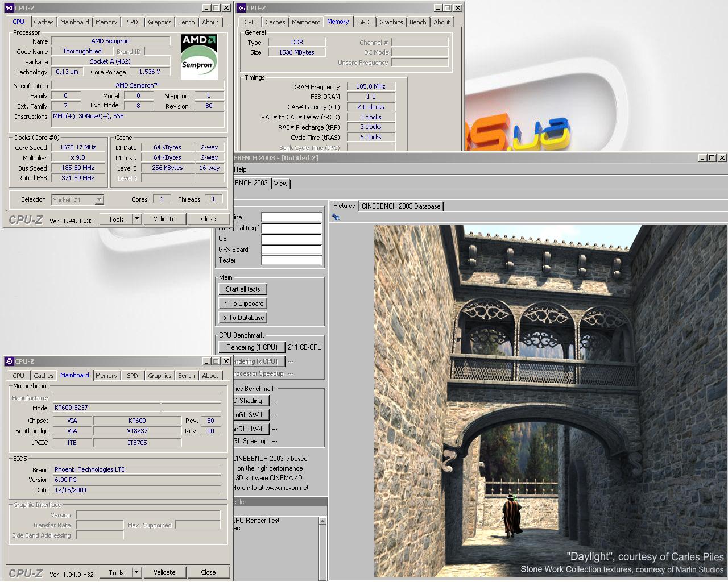Click motherboard model KT600-8237 field
The height and width of the screenshot is (582, 728).
[106, 408]
